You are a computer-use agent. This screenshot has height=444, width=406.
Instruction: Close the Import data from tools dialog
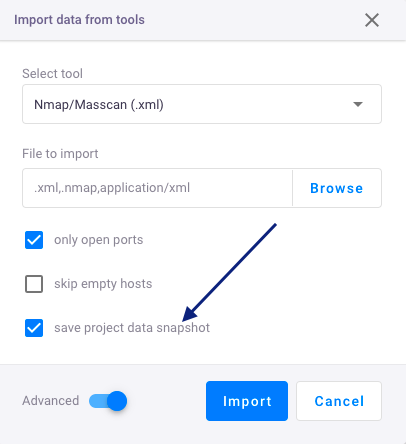coord(372,20)
